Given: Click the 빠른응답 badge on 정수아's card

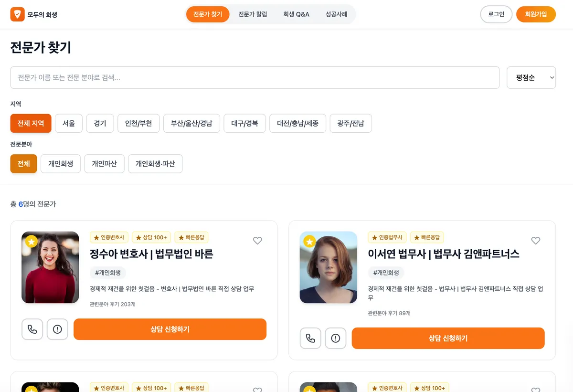Looking at the screenshot, I should tap(191, 237).
